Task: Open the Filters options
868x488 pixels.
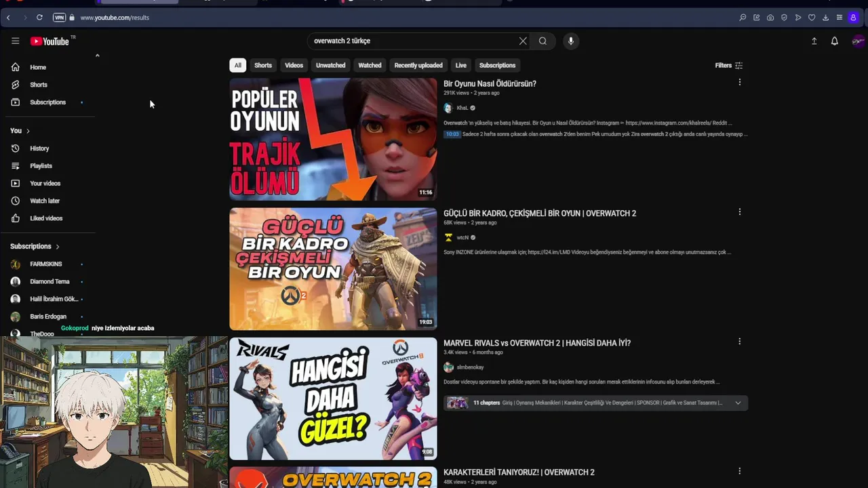Action: pos(729,66)
